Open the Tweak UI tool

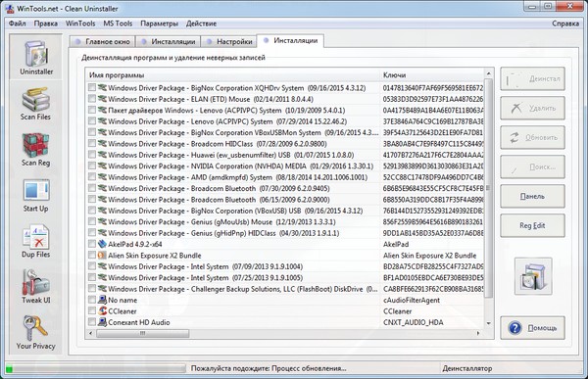[36, 287]
